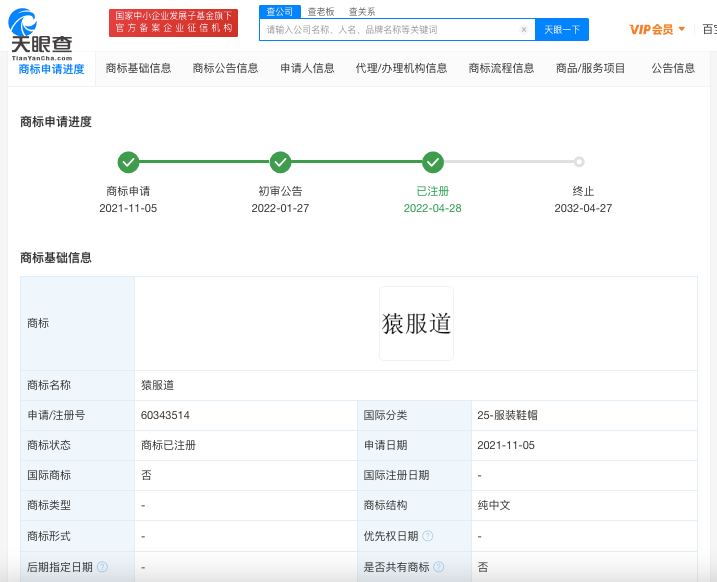Select the 查关系 search tab

362,11
